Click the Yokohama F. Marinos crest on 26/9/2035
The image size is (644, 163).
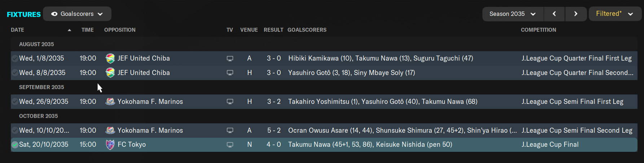click(110, 102)
